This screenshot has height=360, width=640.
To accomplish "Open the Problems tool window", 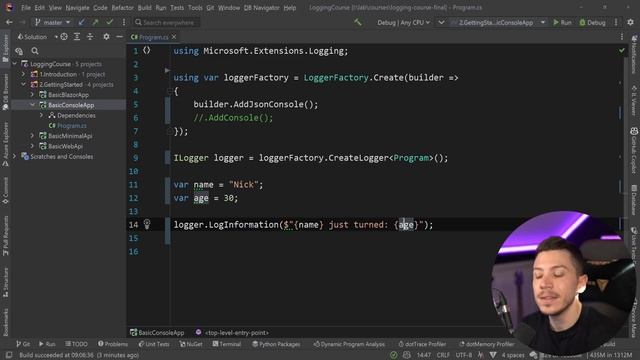I will [113, 344].
